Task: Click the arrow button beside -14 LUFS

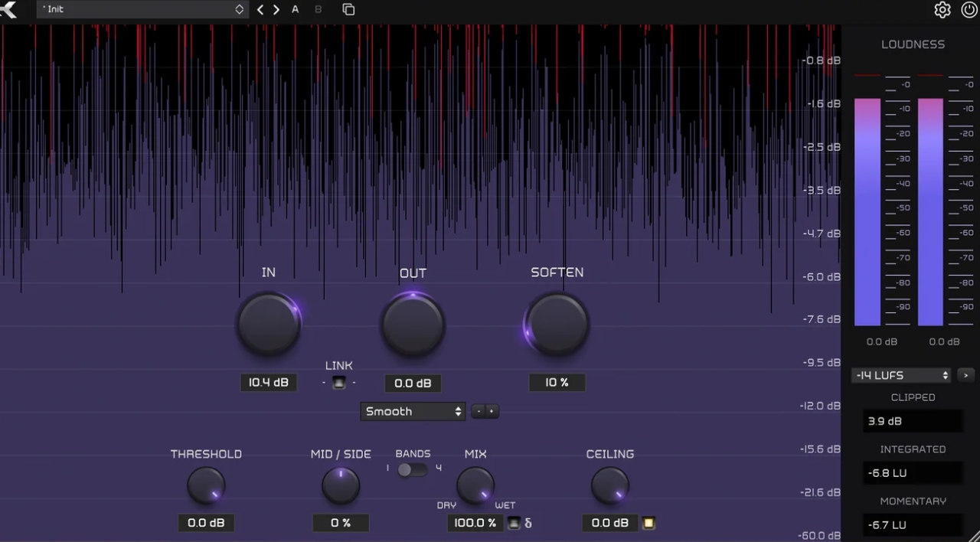Action: pyautogui.click(x=965, y=375)
